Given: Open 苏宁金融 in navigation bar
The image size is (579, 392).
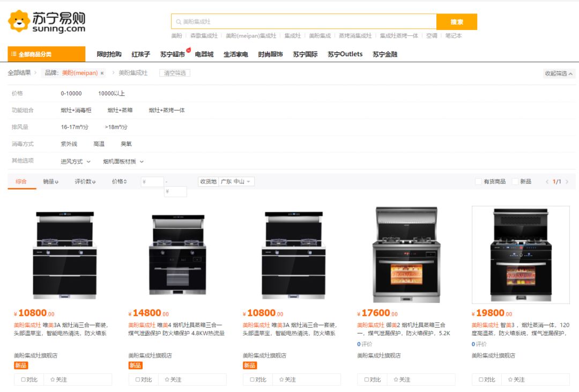Looking at the screenshot, I should [385, 54].
